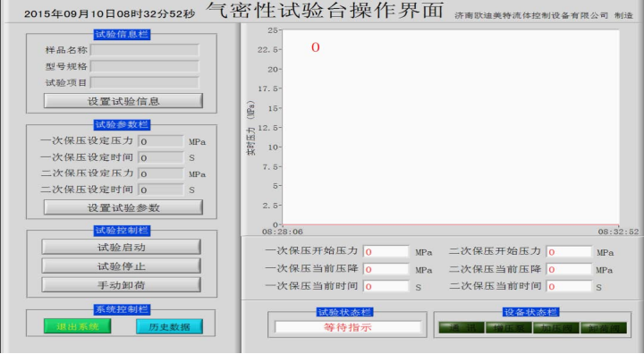This screenshot has height=354, width=644.
Task: Click the 一次保压设定压力 value field
Action: 161,141
